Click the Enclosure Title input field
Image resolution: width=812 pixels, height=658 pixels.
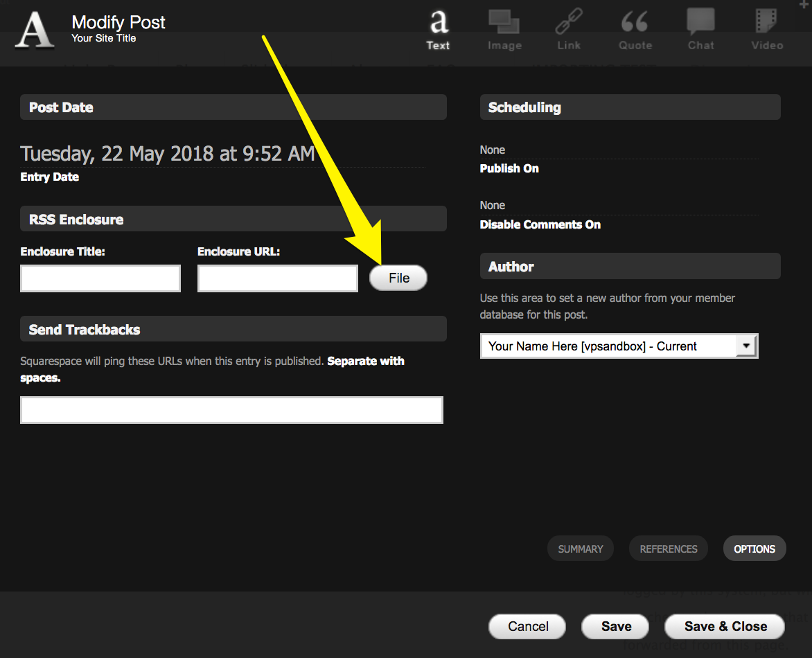(x=100, y=278)
